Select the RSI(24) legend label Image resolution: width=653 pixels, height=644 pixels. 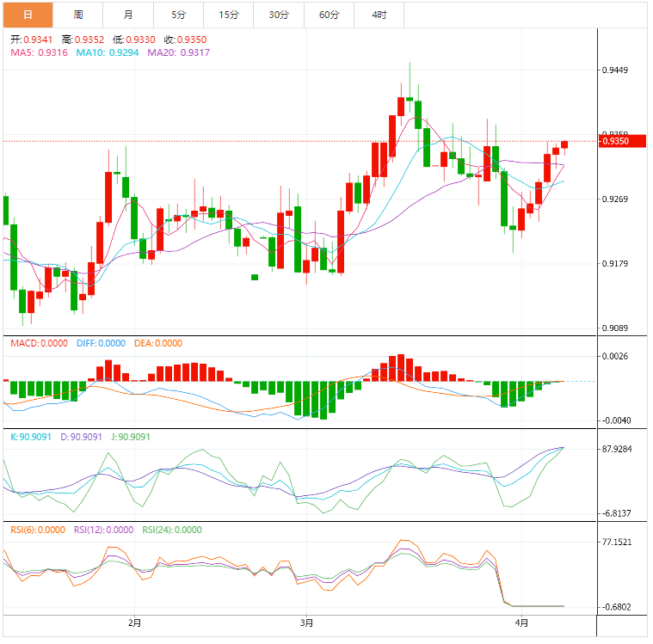click(172, 530)
